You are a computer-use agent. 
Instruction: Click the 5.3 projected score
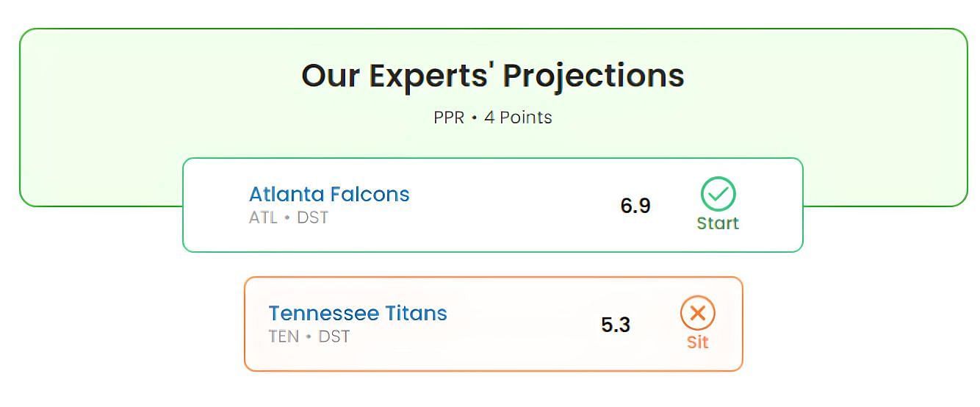616,325
